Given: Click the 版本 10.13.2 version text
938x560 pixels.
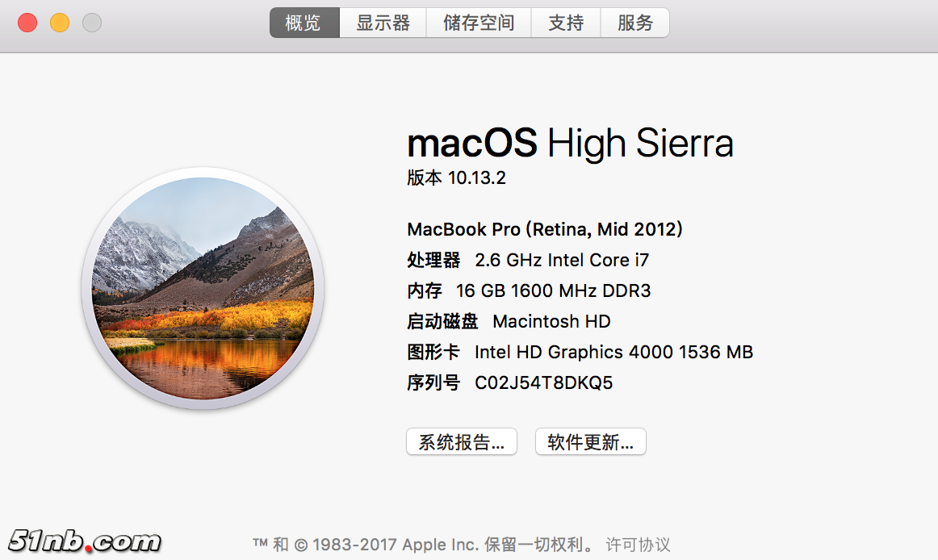Looking at the screenshot, I should coord(457,178).
